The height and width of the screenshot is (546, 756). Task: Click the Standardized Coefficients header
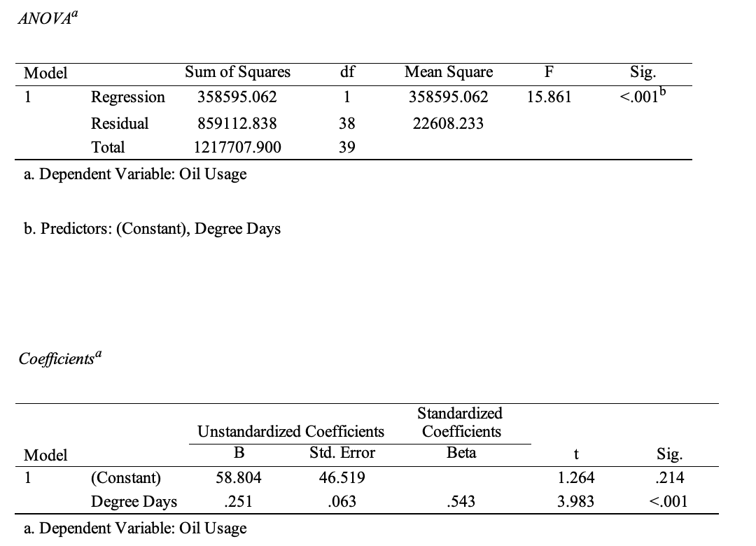[461, 422]
